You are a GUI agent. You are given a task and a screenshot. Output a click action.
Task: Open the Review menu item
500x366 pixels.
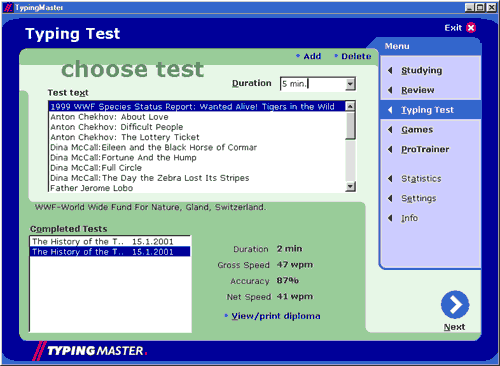pyautogui.click(x=418, y=90)
